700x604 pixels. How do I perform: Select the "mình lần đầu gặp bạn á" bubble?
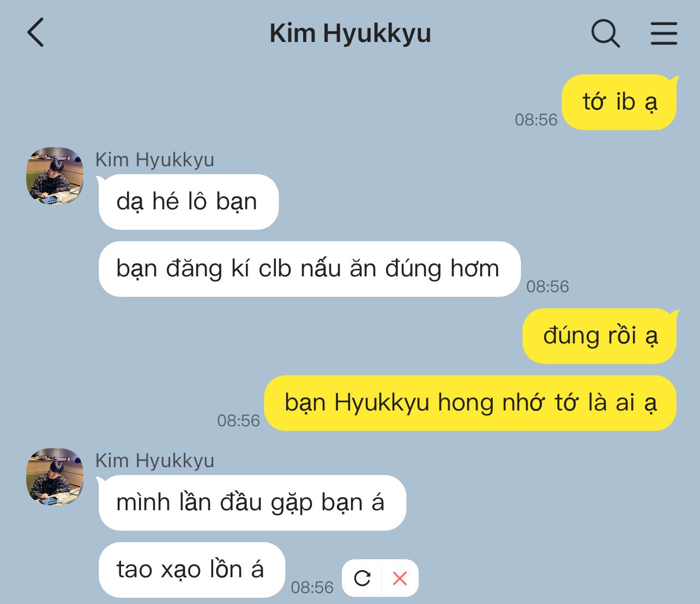pos(252,503)
